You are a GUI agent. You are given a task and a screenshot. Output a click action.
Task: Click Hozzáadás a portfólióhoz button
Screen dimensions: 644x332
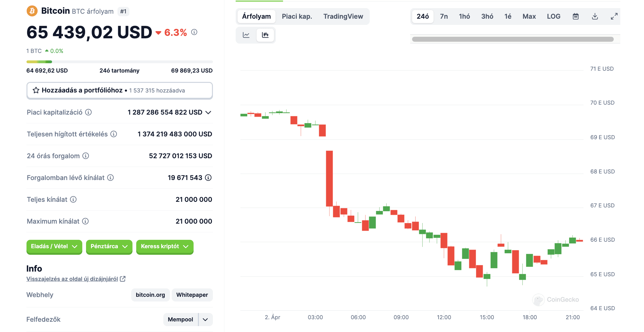tap(120, 91)
